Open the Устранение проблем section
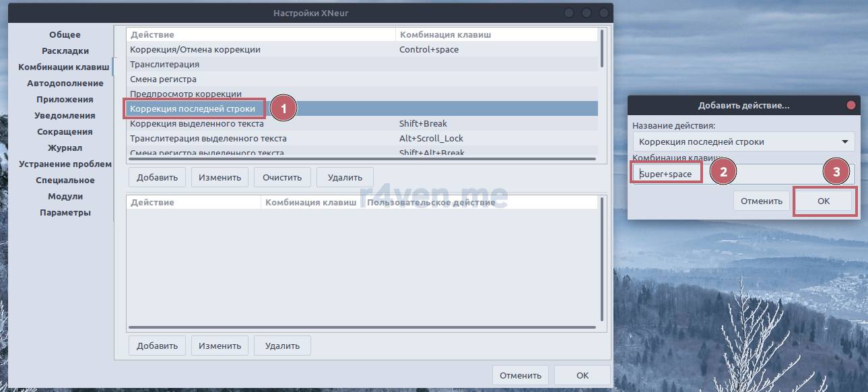 (65, 164)
